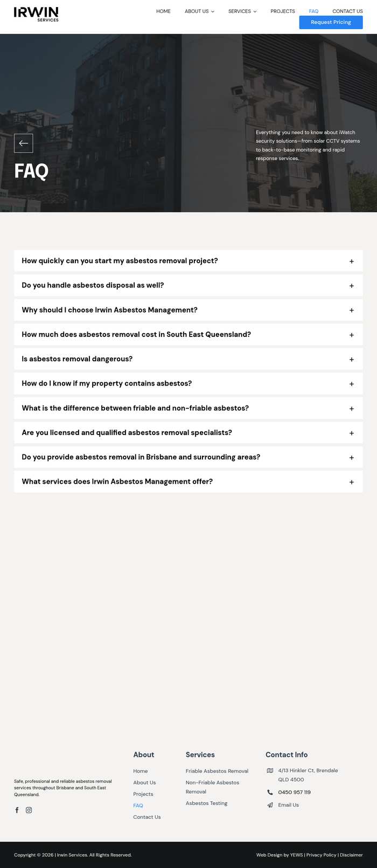Click the Request Pricing button
377x868 pixels.
point(331,22)
